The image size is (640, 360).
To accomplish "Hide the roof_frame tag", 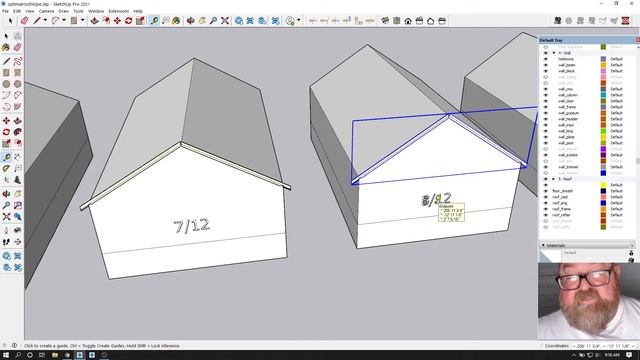I will point(546,209).
